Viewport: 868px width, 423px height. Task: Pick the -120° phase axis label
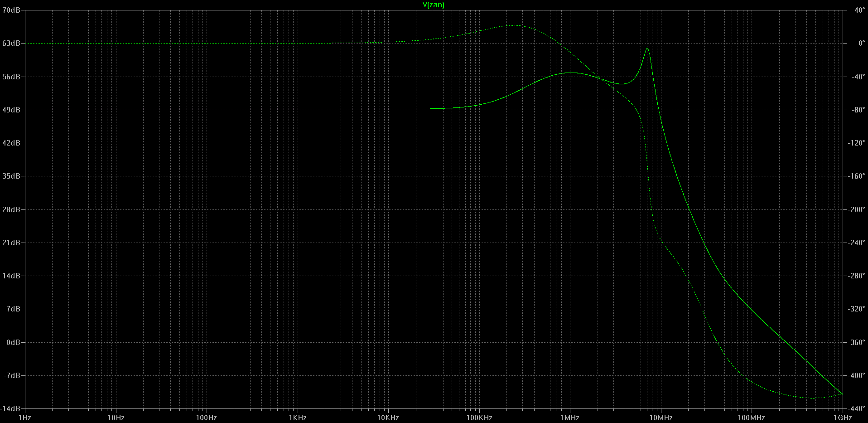pos(857,143)
